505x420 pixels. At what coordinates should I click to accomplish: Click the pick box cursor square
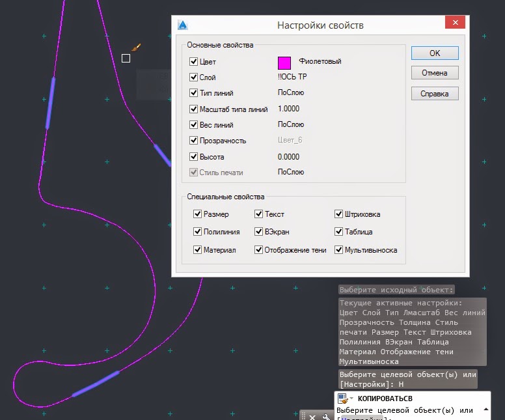[x=126, y=59]
